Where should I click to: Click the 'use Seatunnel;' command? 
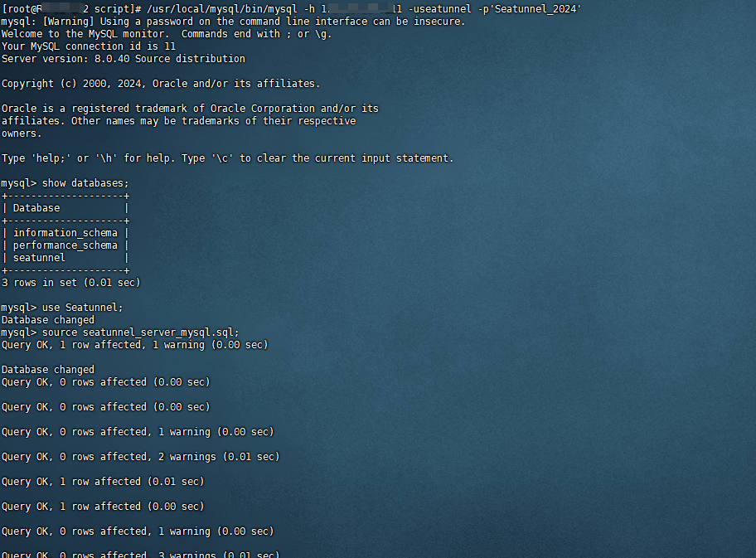[x=82, y=308]
